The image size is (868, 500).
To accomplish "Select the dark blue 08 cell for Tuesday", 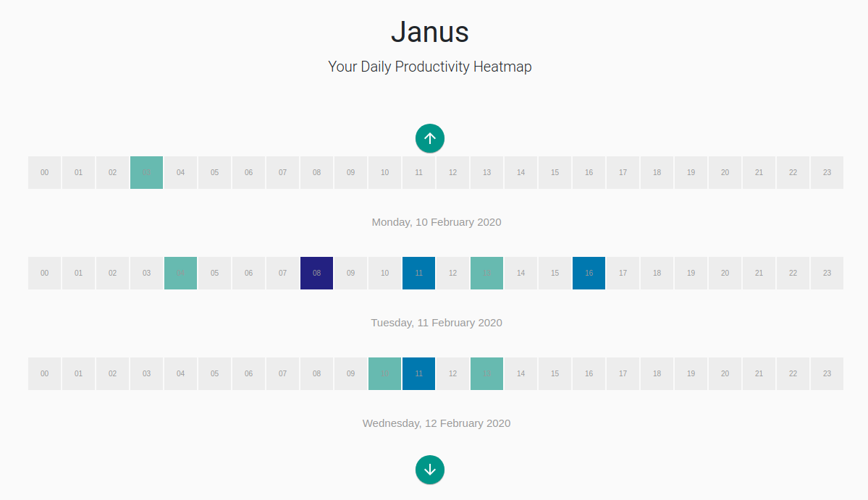I will tap(316, 273).
